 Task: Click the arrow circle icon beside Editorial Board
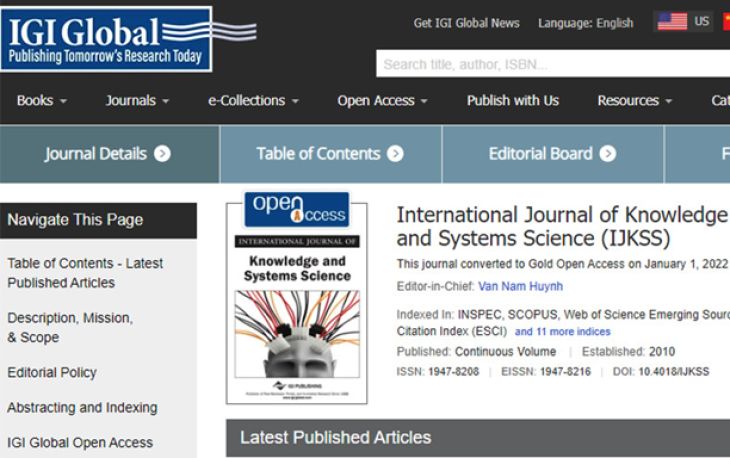pyautogui.click(x=608, y=154)
